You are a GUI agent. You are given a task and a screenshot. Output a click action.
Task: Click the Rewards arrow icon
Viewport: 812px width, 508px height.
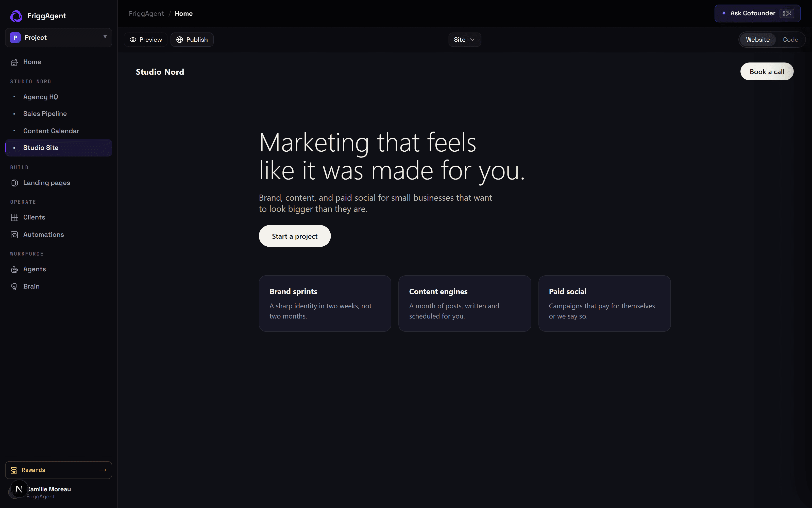[103, 470]
